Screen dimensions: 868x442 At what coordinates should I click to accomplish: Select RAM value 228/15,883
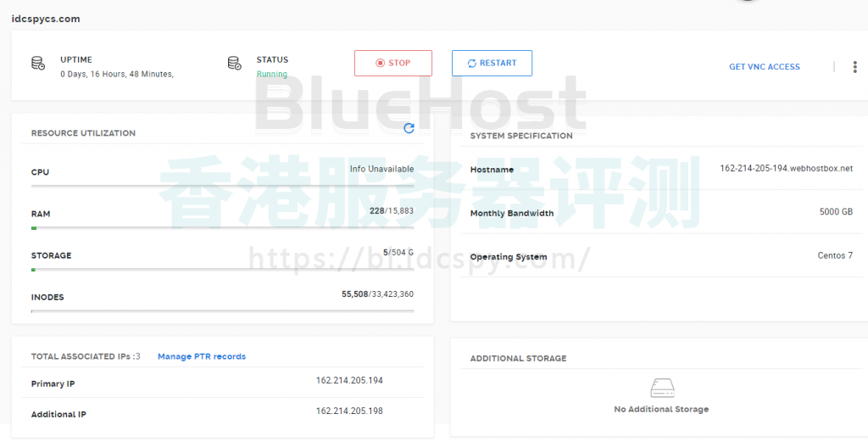coord(392,211)
